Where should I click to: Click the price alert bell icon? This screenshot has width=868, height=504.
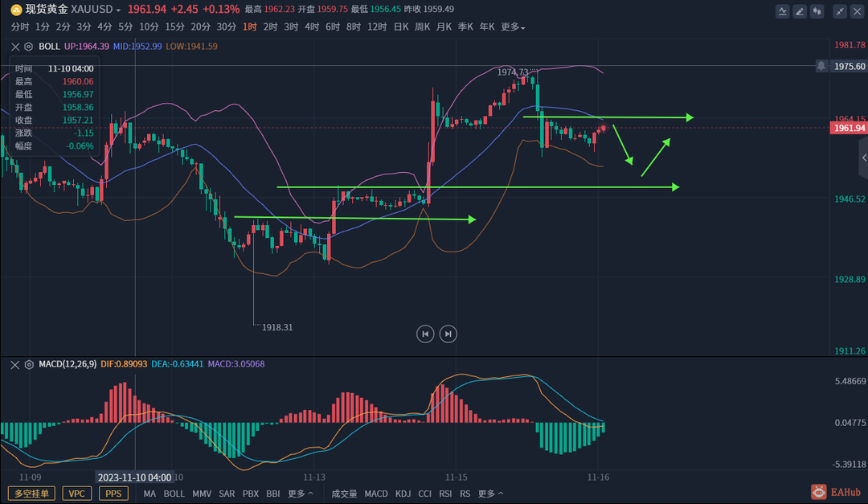coord(821,66)
